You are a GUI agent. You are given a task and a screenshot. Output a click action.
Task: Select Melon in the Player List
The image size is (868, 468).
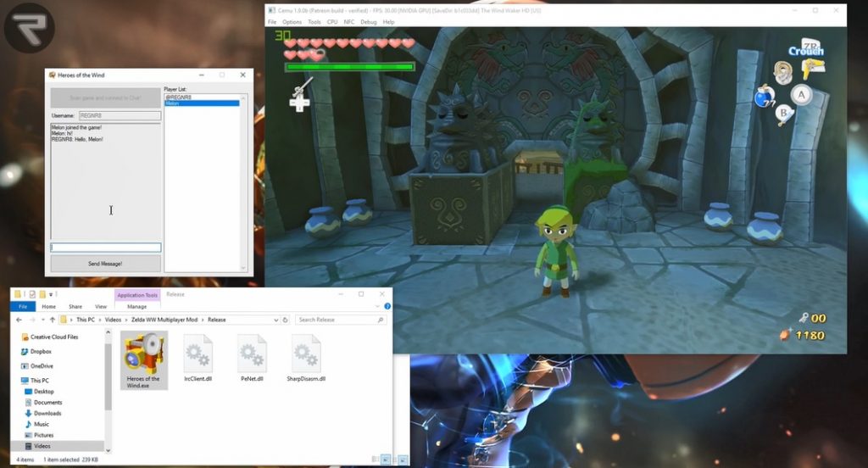(x=202, y=103)
